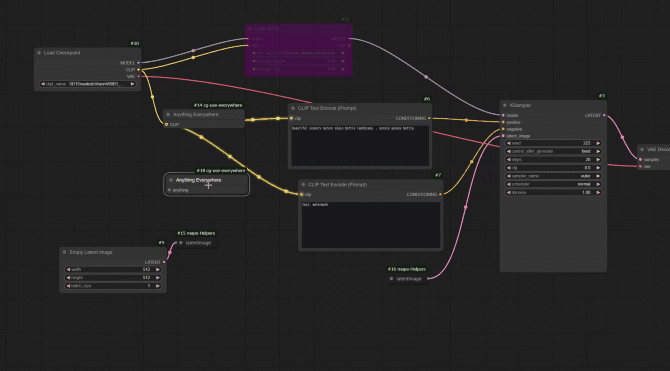Click the vae input port on VAE Decode
This screenshot has height=371, width=670.
coord(640,166)
